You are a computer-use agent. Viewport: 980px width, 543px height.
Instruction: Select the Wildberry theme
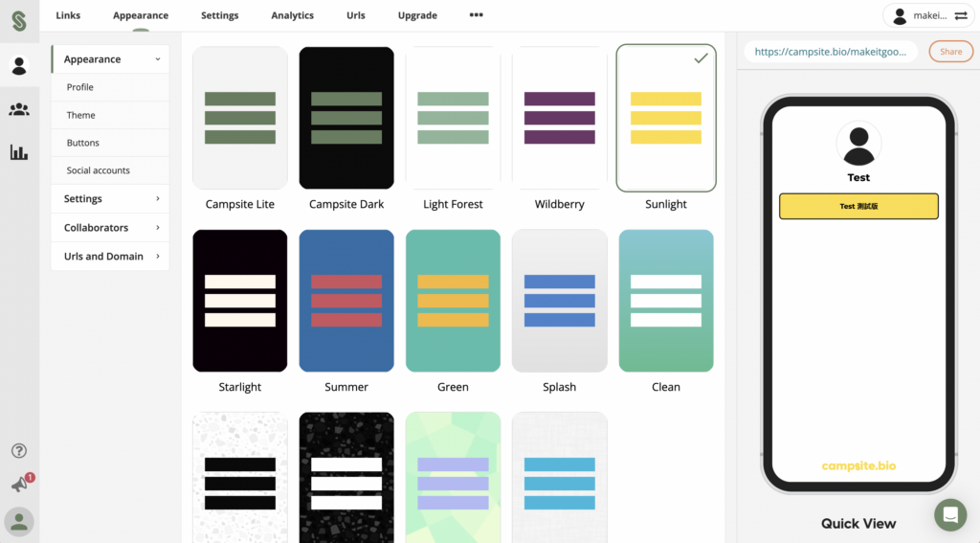(559, 118)
